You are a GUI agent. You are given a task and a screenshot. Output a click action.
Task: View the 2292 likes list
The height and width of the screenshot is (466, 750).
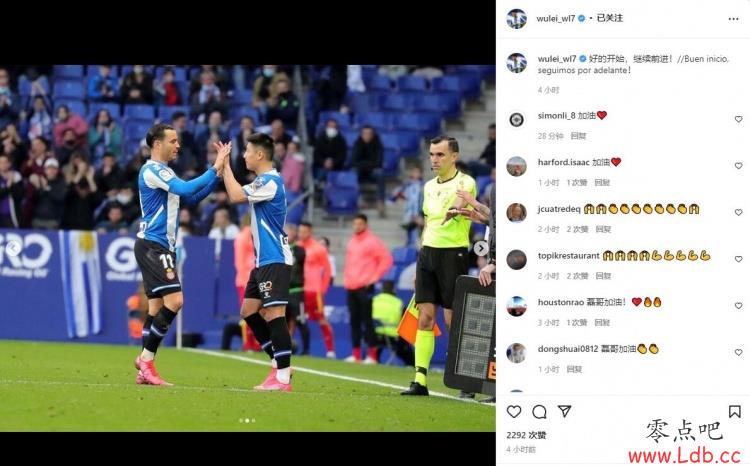tap(526, 435)
